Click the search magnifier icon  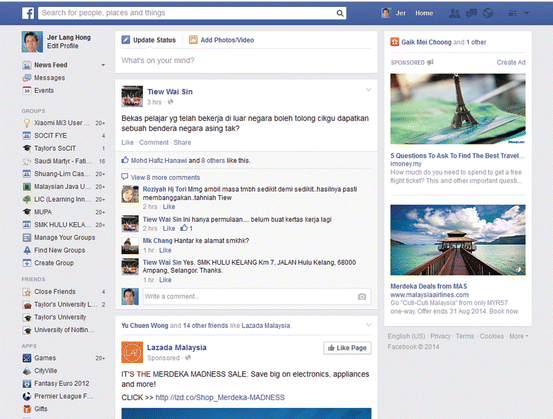pyautogui.click(x=340, y=13)
